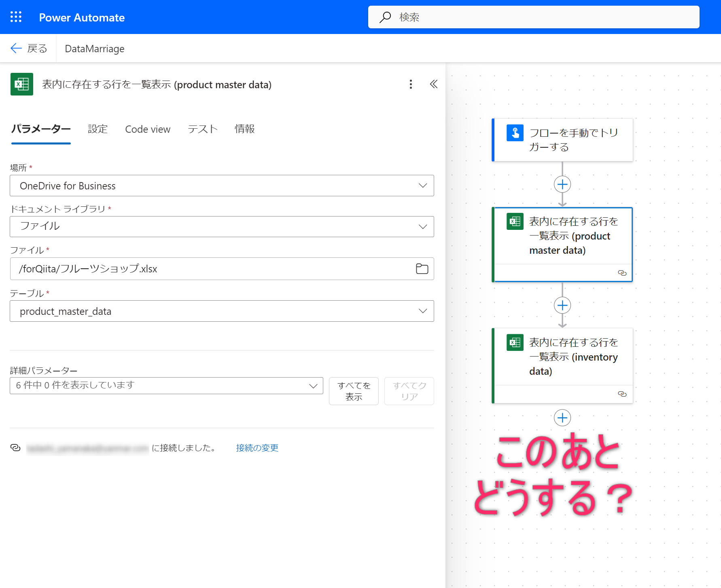The height and width of the screenshot is (588, 721).
Task: Open the three-dot more options menu
Action: pos(411,84)
